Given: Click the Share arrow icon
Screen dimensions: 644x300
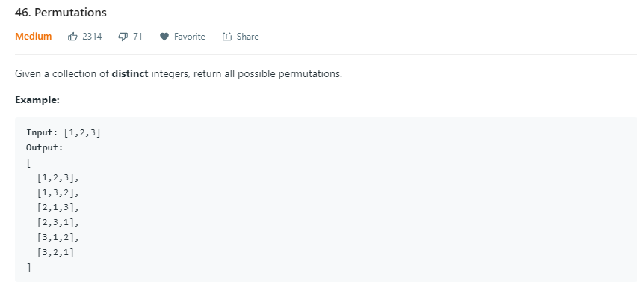Looking at the screenshot, I should point(227,37).
